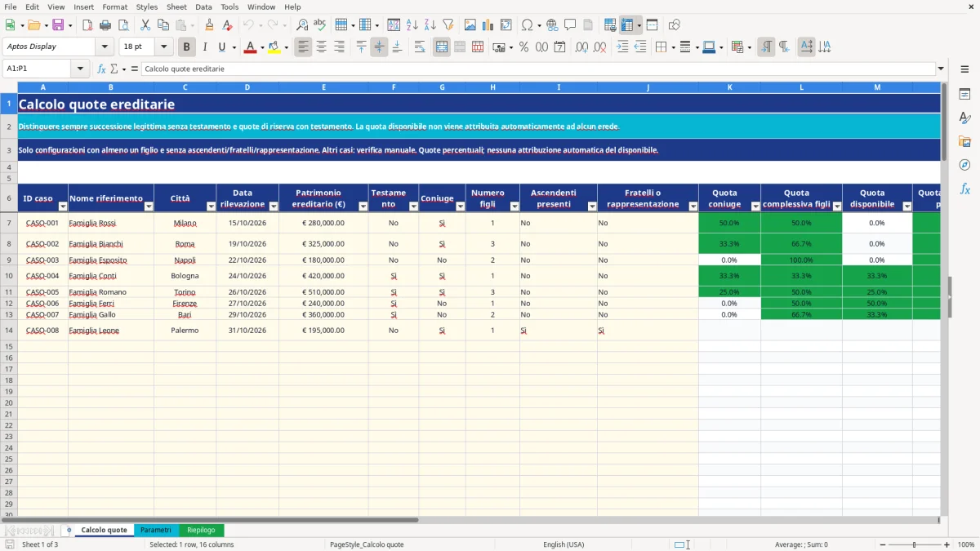980x551 pixels.
Task: Click the Zoom In plus button
Action: 947,544
